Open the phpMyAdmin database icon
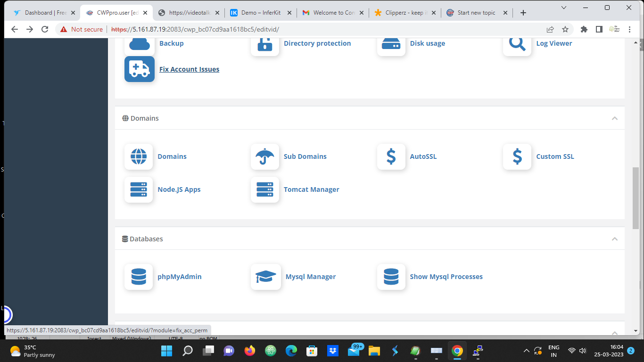The width and height of the screenshot is (644, 362). tap(139, 277)
